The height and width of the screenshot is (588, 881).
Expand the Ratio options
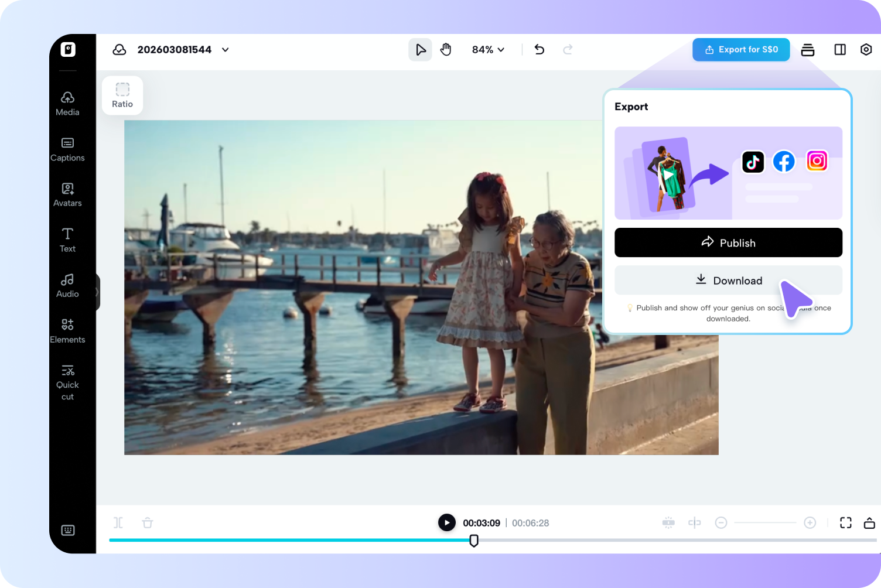[x=122, y=95]
